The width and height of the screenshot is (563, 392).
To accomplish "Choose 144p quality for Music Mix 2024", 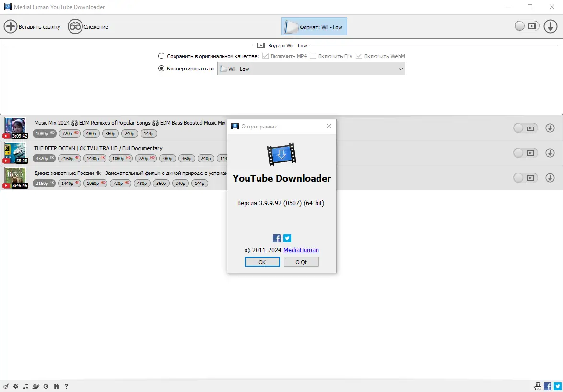I will point(149,133).
